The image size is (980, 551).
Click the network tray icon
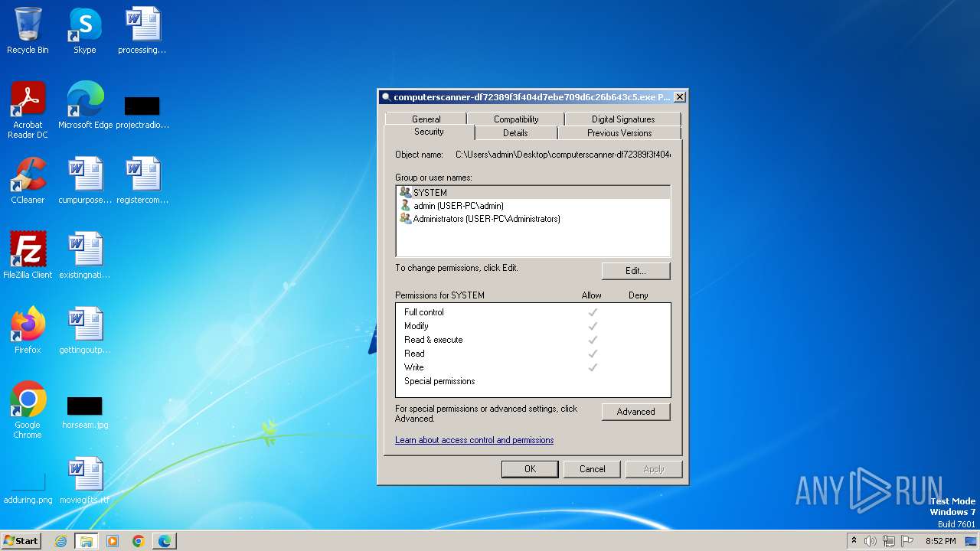[889, 541]
